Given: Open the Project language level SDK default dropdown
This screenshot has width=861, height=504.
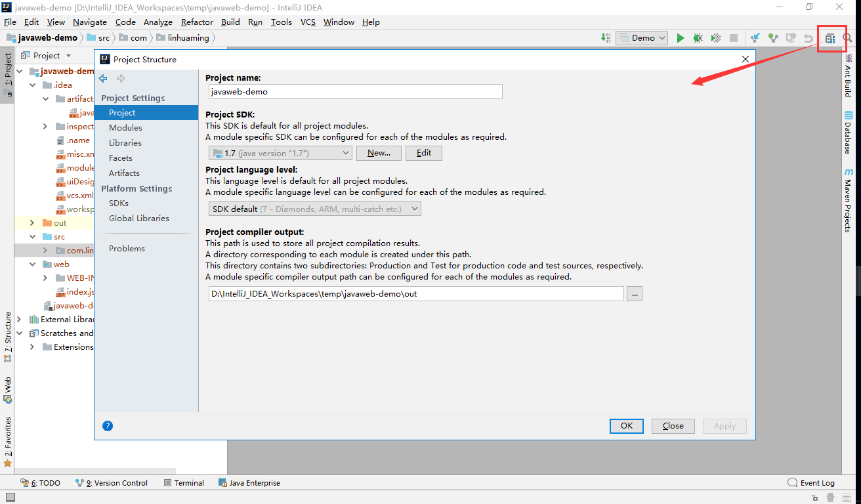Looking at the screenshot, I should pyautogui.click(x=314, y=209).
